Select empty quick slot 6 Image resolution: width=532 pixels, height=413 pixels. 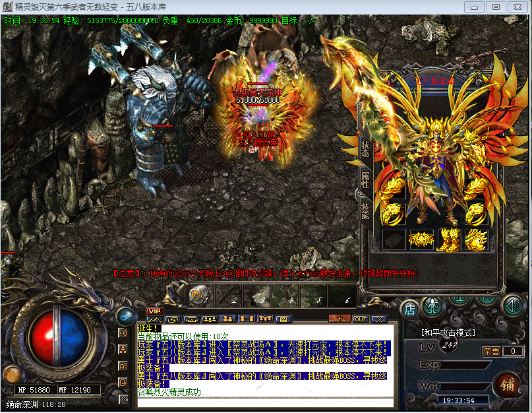pos(341,295)
